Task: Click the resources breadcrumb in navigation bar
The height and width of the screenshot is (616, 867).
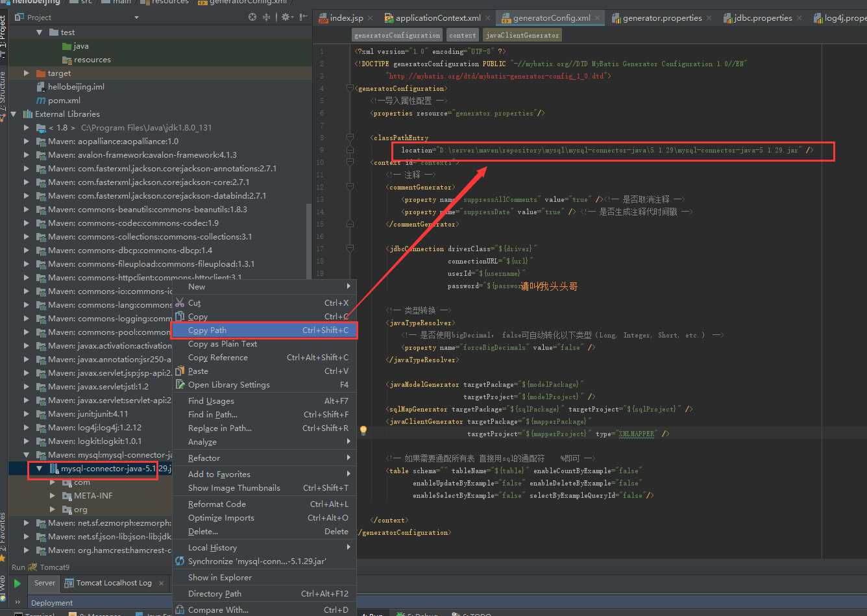Action: point(164,2)
